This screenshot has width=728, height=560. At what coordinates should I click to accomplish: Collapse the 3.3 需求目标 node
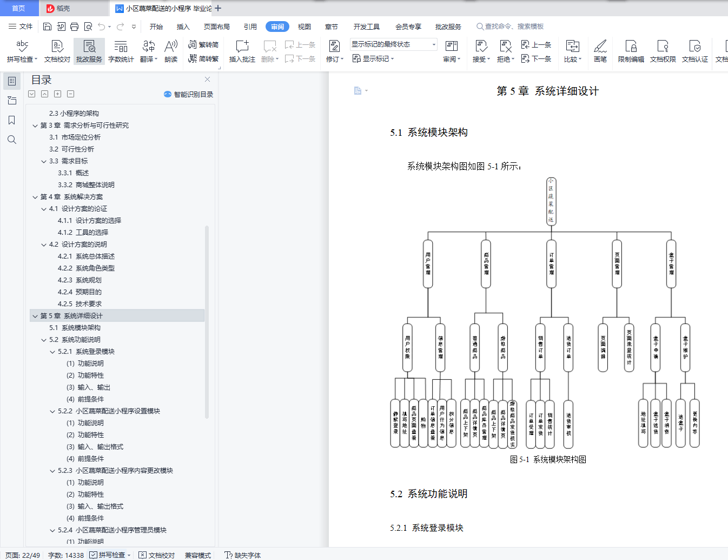pyautogui.click(x=44, y=161)
